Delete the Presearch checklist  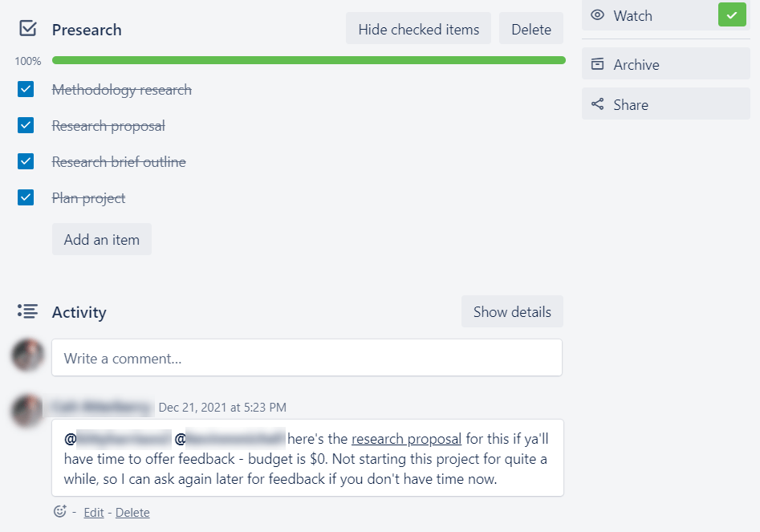[530, 30]
